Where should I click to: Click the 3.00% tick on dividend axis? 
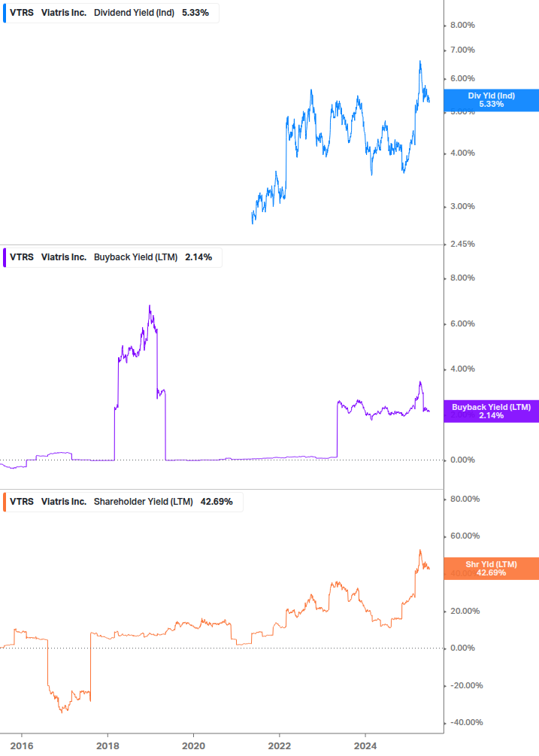(x=462, y=206)
